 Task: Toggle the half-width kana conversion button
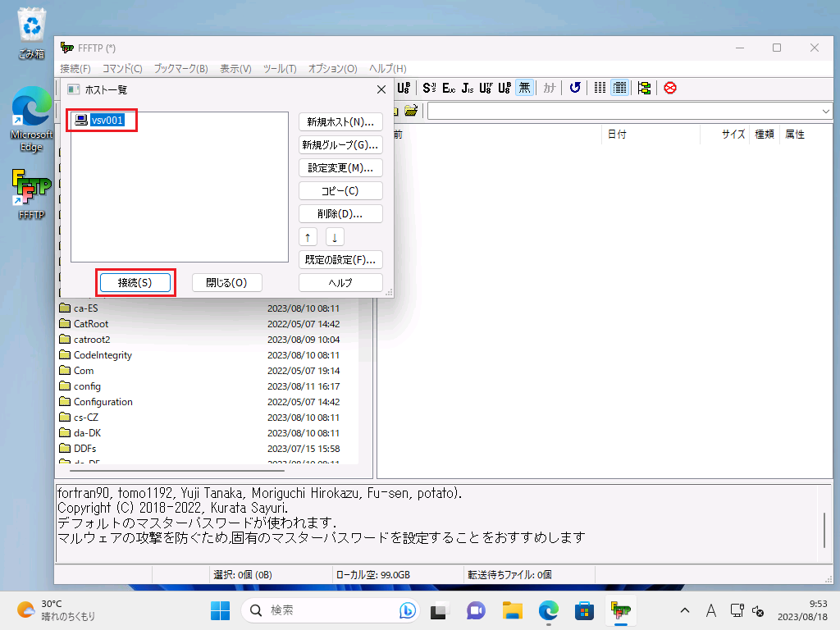[x=549, y=88]
